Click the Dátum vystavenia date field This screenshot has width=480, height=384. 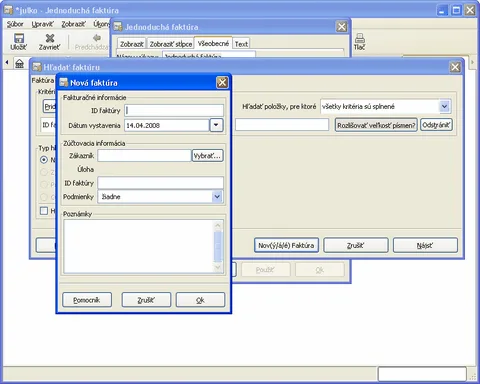[x=167, y=125]
